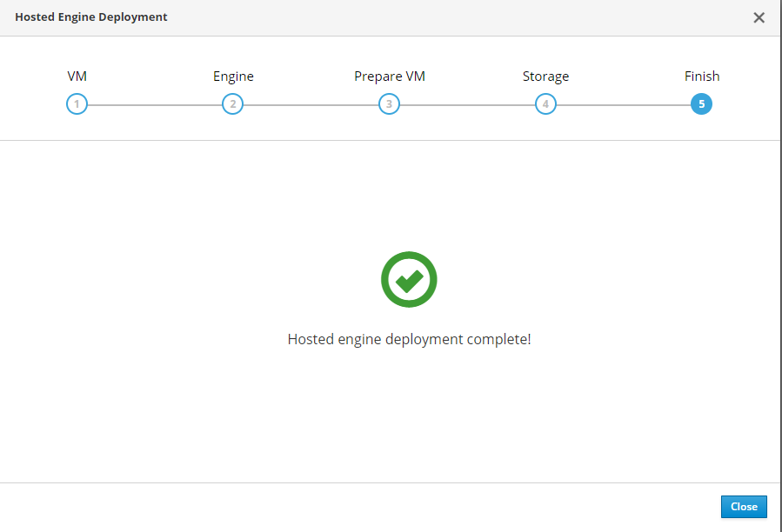
Task: Select step 4 circle under Storage
Action: (545, 104)
